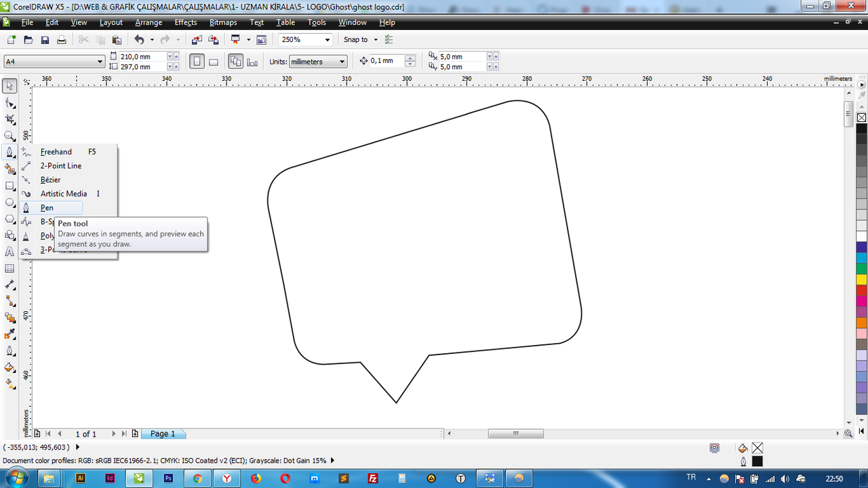The width and height of the screenshot is (868, 488).
Task: Expand the A4 page size dropdown
Action: (x=54, y=62)
